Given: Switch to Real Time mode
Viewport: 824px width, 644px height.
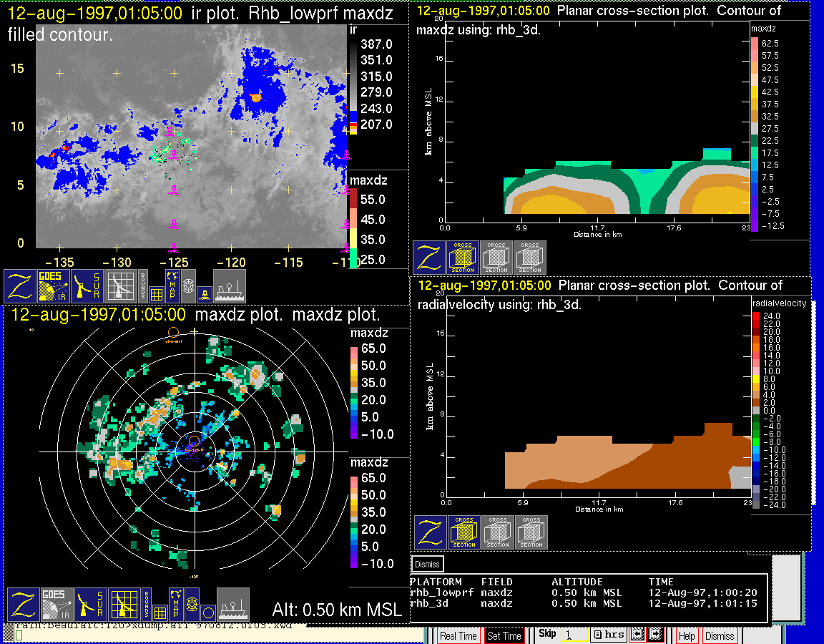Looking at the screenshot, I should point(458,635).
